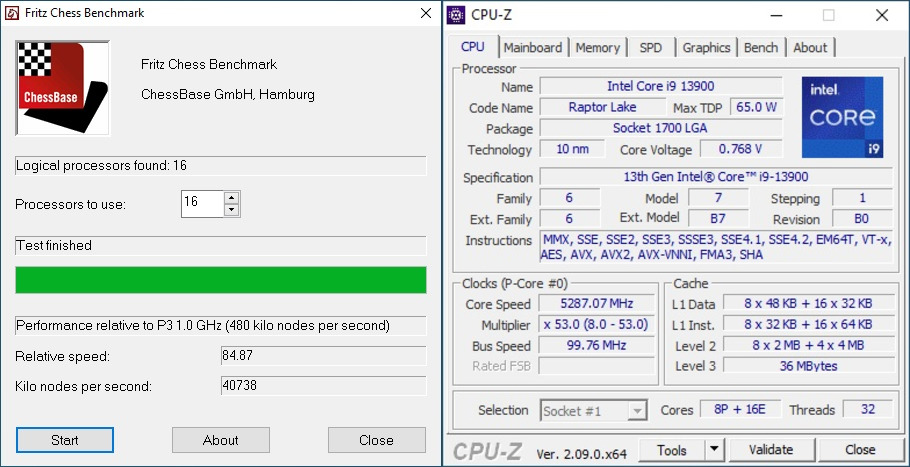This screenshot has height=467, width=910.
Task: Click the Performance relative to P3 text
Action: 221,326
